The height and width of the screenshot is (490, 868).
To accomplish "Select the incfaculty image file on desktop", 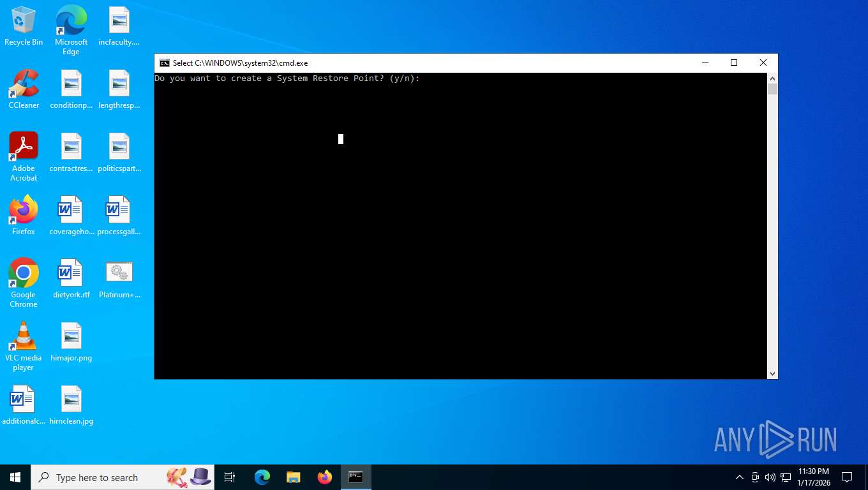I will point(119,27).
